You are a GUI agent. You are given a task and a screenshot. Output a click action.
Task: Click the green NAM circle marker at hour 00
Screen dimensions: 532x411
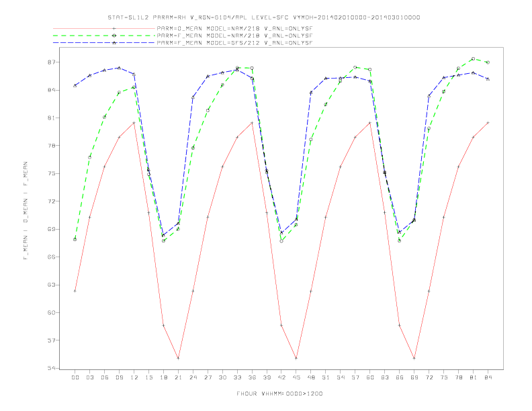point(75,239)
